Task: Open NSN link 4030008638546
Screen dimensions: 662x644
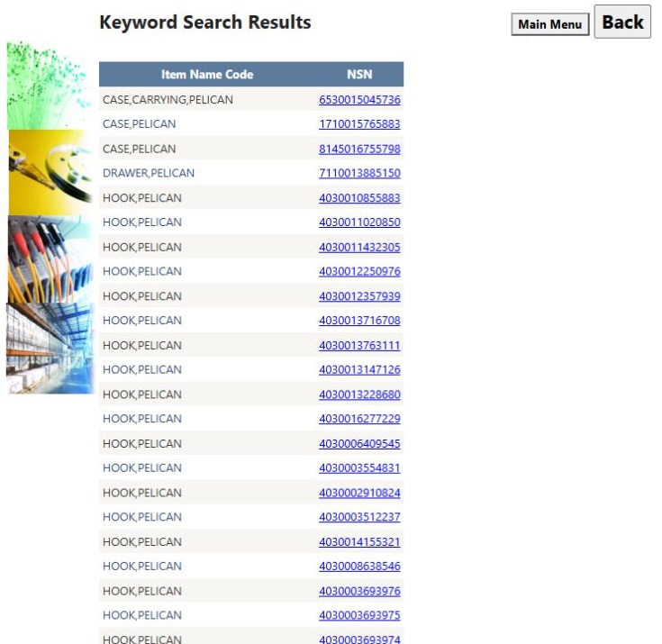Action: (x=359, y=566)
